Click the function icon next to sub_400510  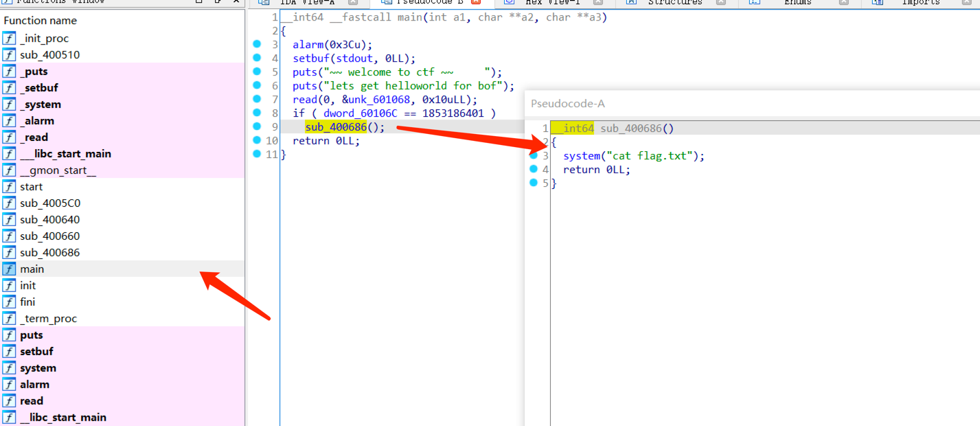coord(9,55)
